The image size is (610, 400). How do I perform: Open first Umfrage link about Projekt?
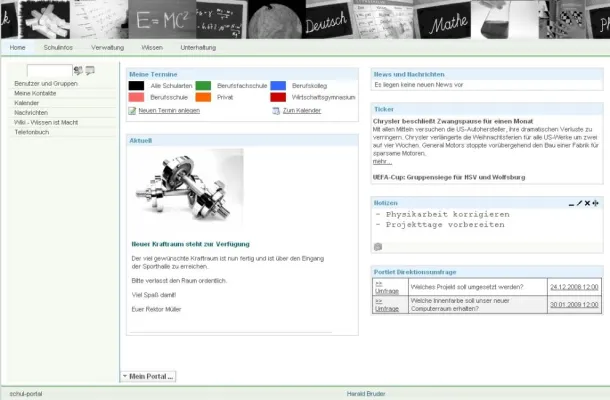click(x=387, y=287)
